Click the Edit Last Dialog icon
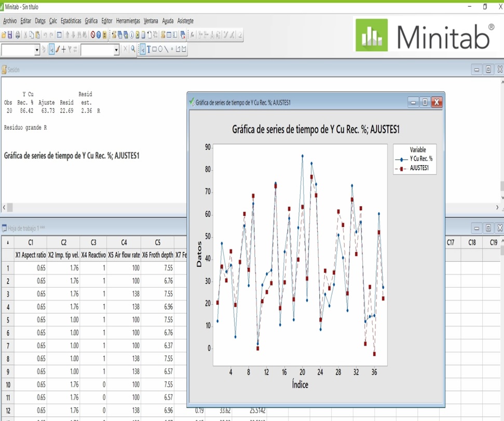 [59, 35]
